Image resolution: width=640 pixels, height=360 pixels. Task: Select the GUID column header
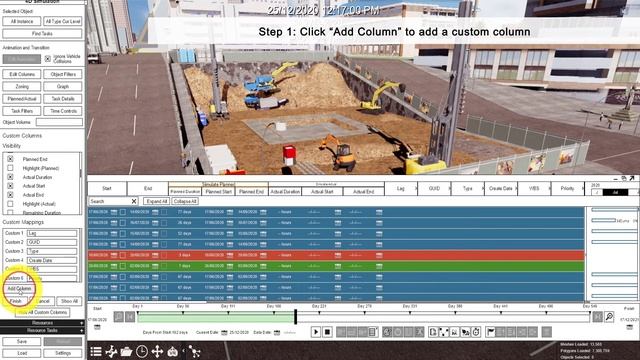(434, 189)
